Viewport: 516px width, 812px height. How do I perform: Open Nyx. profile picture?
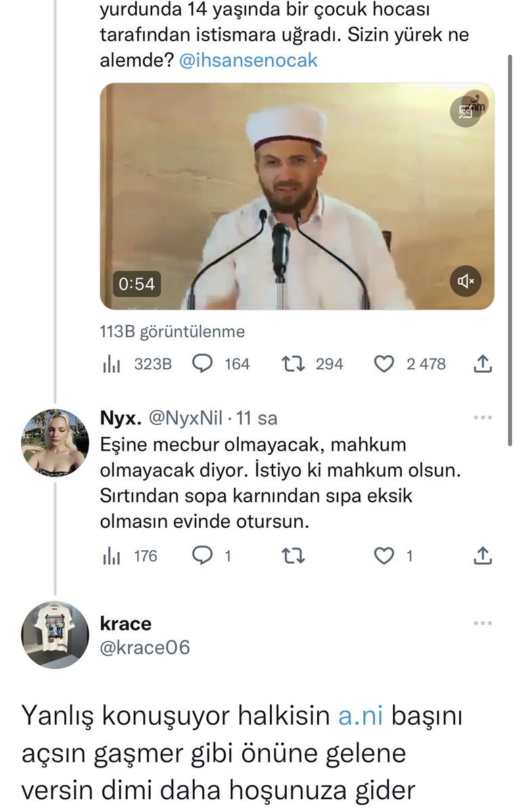55,443
